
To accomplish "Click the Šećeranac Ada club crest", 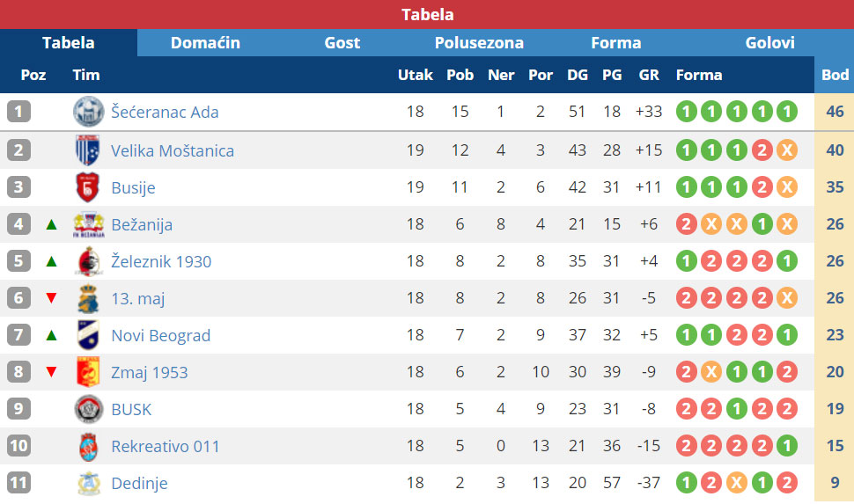I will click(88, 112).
